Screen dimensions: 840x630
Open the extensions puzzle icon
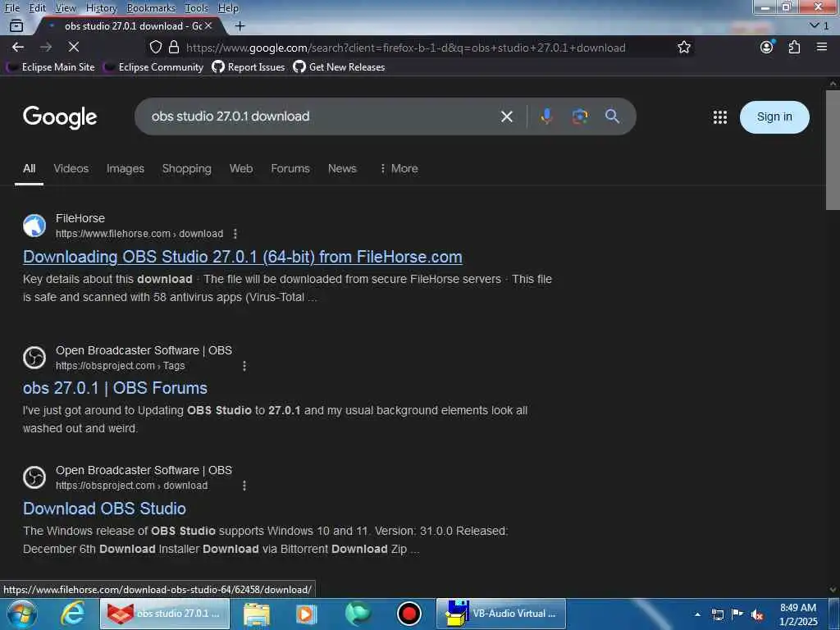794,47
